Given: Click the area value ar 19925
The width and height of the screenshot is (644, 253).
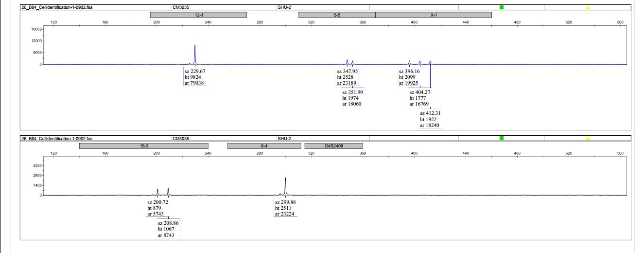Looking at the screenshot, I should point(410,83).
